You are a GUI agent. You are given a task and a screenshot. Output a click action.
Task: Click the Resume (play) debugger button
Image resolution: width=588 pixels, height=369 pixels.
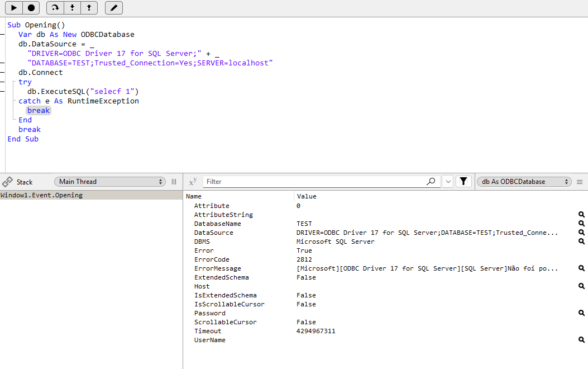click(x=14, y=8)
